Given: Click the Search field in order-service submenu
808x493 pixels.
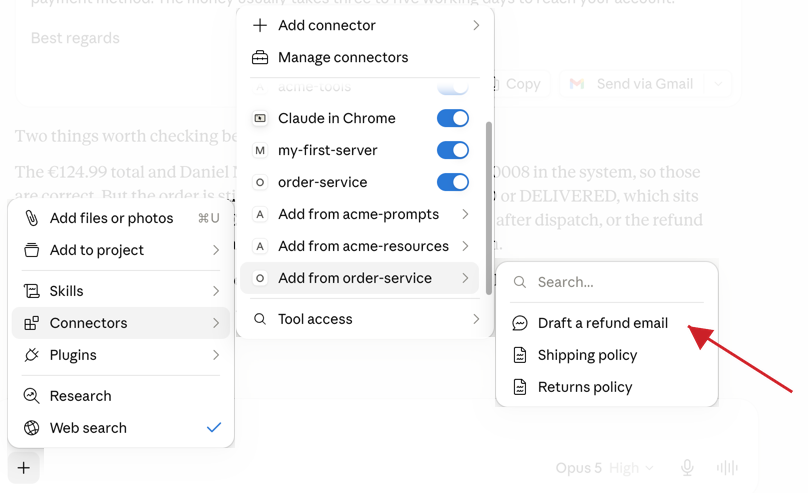Looking at the screenshot, I should pos(607,282).
